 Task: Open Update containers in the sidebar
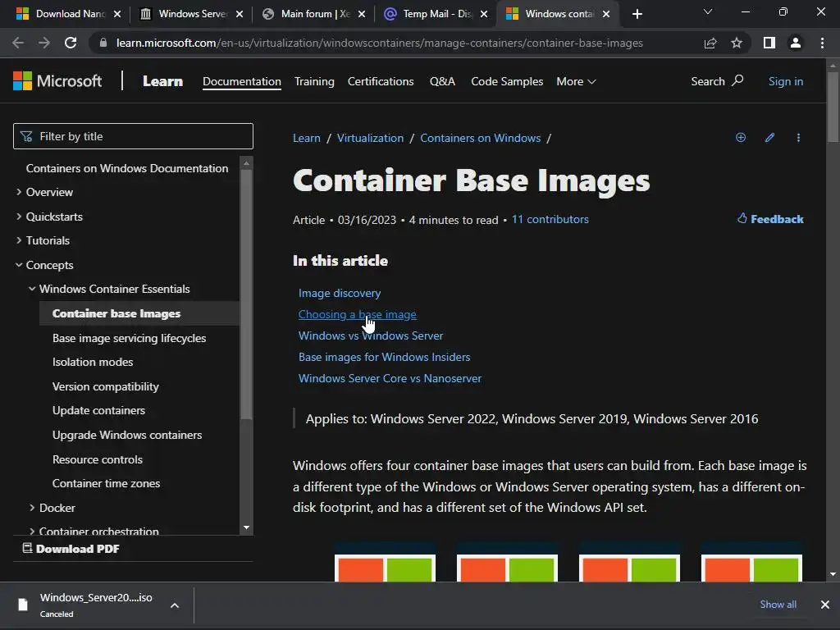[x=98, y=410]
